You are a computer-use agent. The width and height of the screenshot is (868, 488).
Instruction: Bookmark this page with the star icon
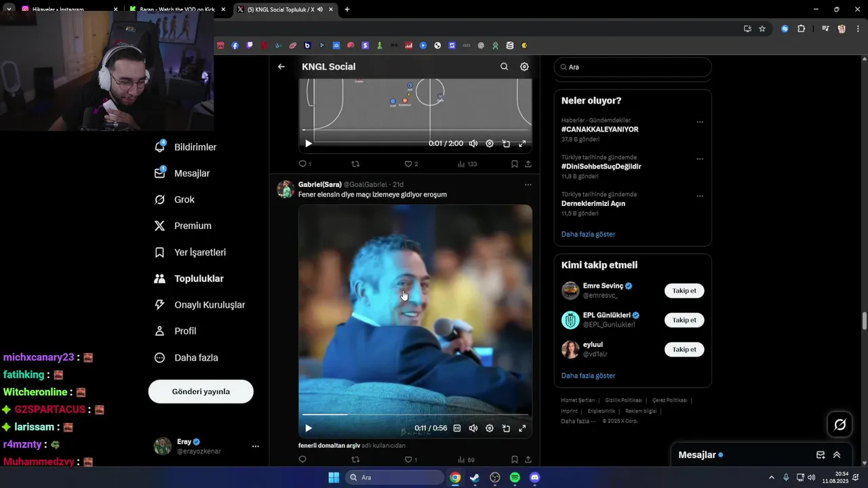click(762, 28)
